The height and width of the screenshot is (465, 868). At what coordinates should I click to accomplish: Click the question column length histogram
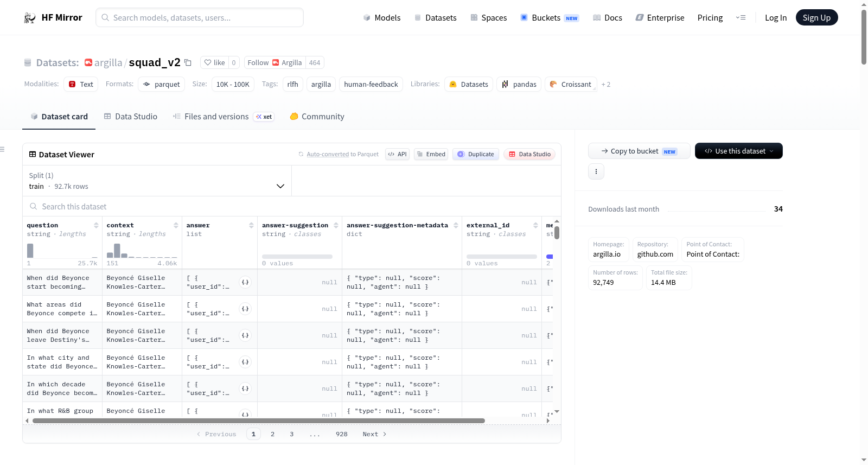click(x=62, y=251)
